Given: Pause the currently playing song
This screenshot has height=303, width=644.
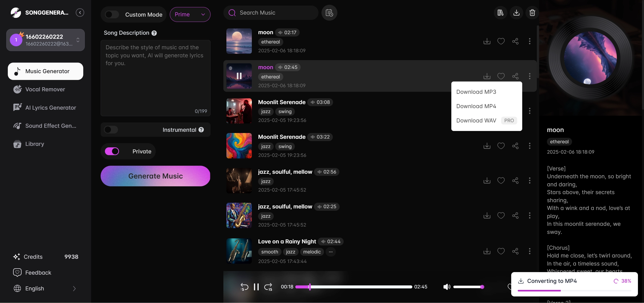Looking at the screenshot, I should click(x=256, y=287).
